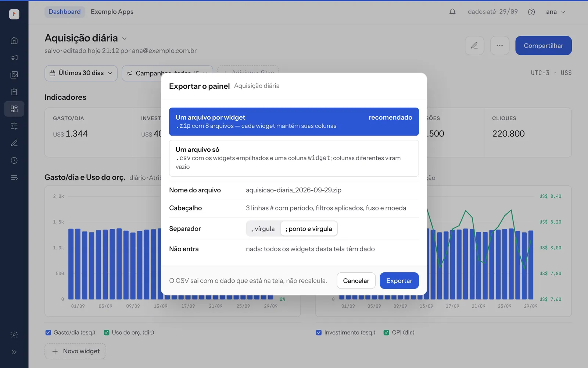The height and width of the screenshot is (368, 588).
Task: Open the clipboard reports icon in the sidebar
Action: click(14, 92)
